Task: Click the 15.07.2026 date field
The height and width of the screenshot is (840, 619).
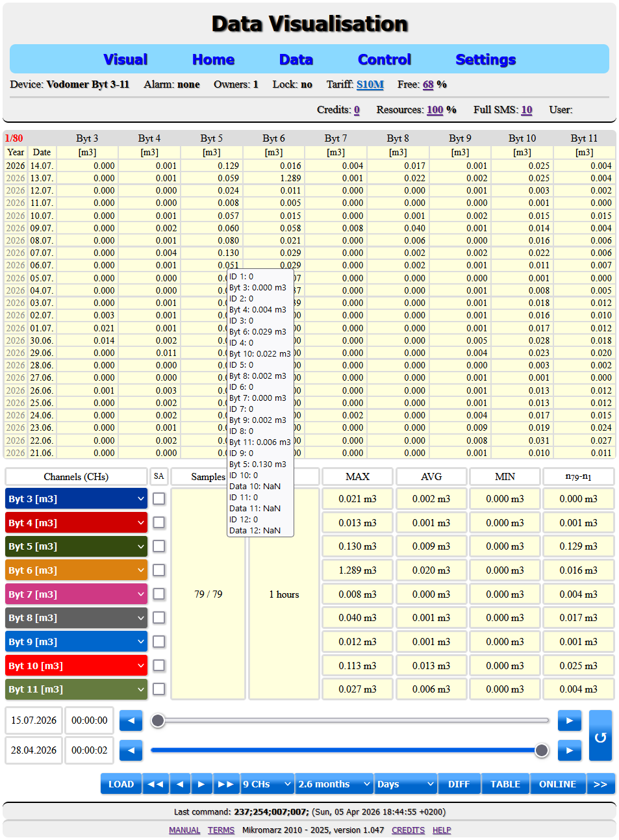Action: [34, 720]
